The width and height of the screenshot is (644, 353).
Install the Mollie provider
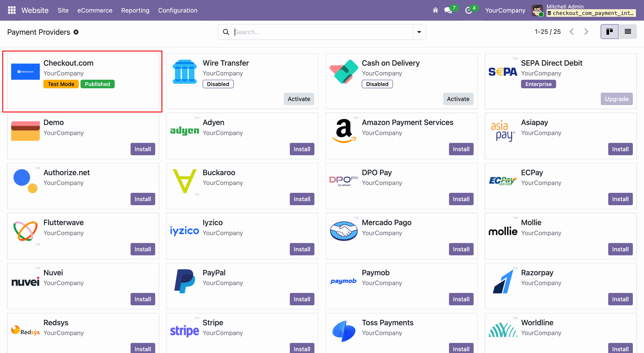click(621, 249)
